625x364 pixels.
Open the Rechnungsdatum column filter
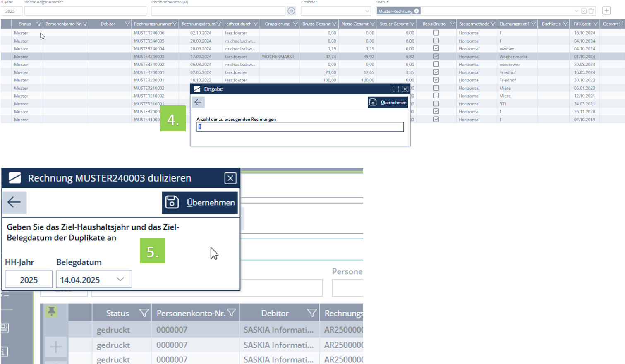[x=219, y=24]
